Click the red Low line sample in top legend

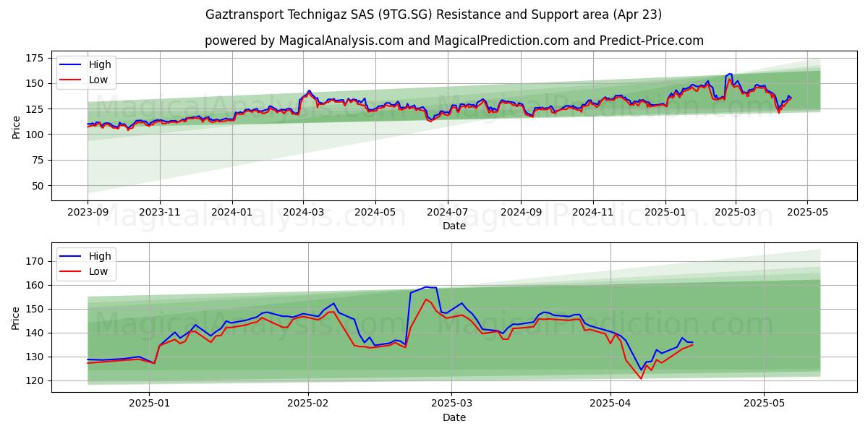tap(72, 80)
